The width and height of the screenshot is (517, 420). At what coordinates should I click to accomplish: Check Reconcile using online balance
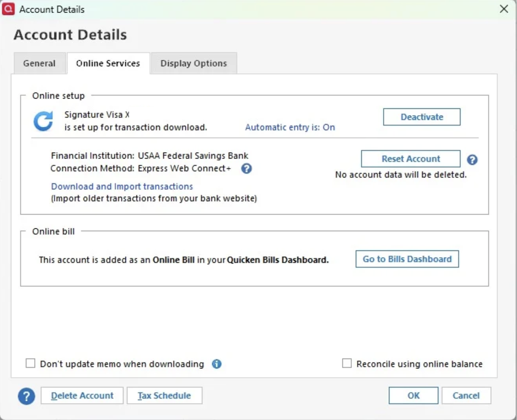[x=347, y=363]
